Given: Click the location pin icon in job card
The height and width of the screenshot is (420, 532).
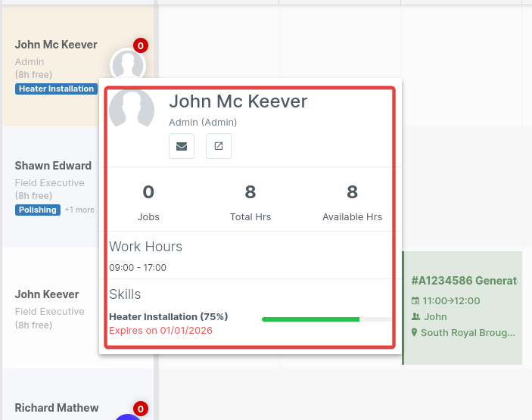Looking at the screenshot, I should (x=415, y=333).
